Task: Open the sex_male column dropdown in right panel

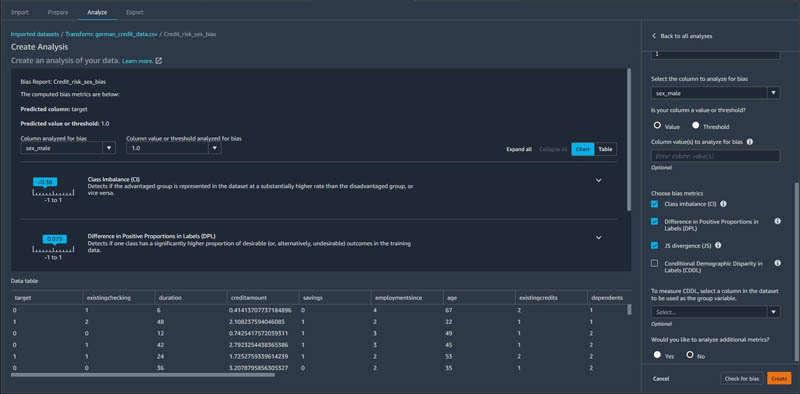Action: point(715,93)
